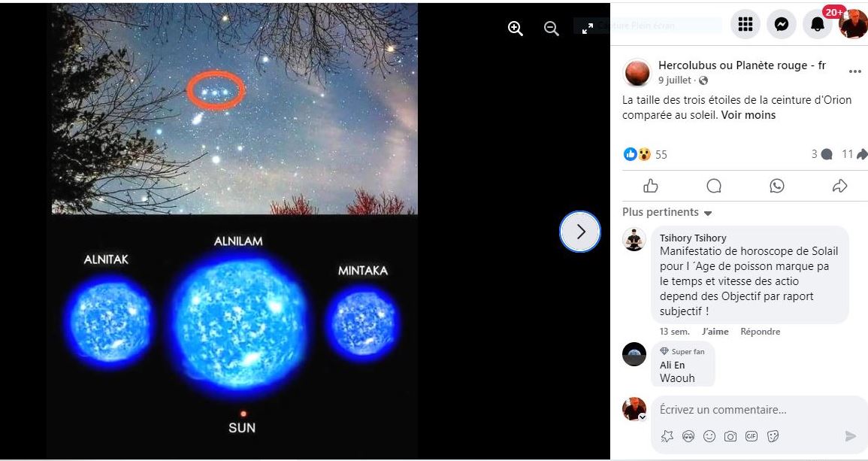Screen dimensions: 868x461
Task: Insert a GIF in the comment
Action: pyautogui.click(x=752, y=436)
